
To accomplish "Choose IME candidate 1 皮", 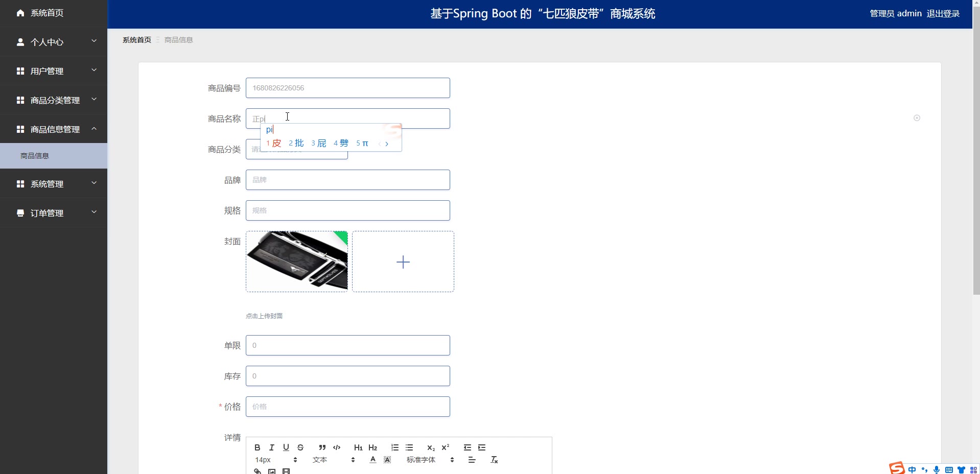I will click(x=274, y=143).
